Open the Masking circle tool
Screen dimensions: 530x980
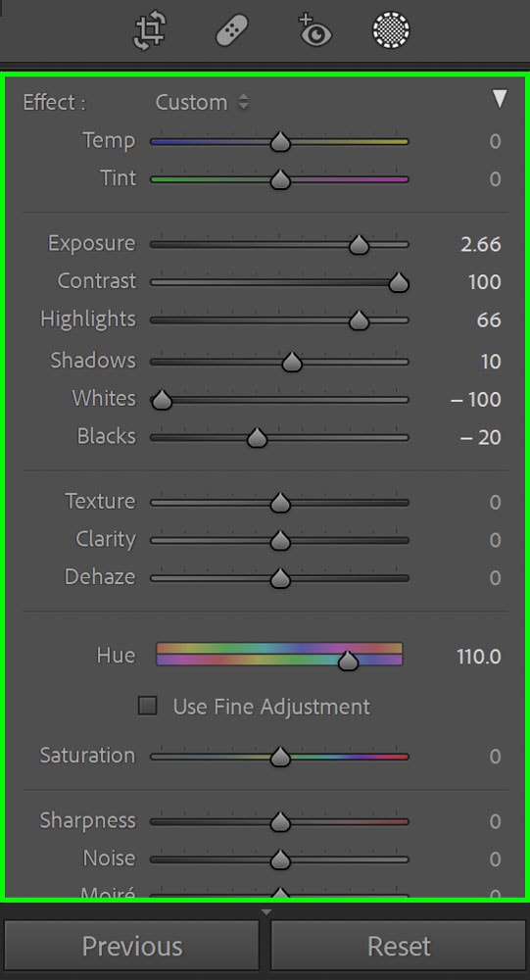(391, 30)
